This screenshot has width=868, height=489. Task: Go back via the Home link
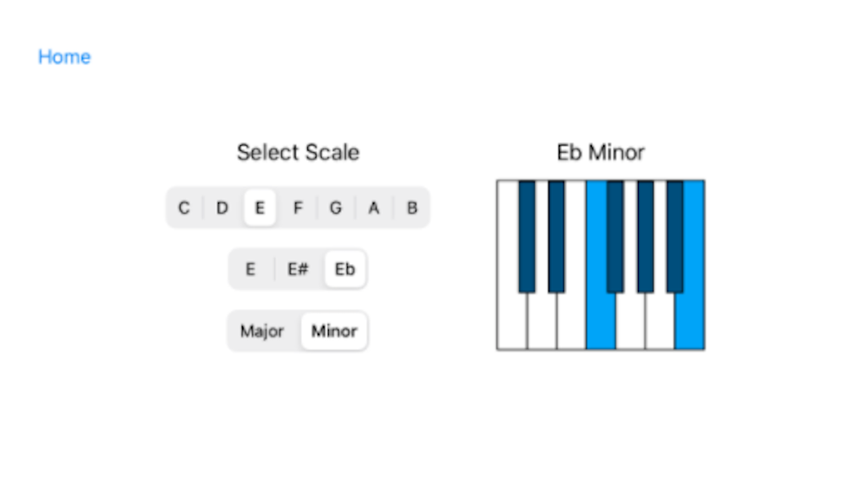64,56
